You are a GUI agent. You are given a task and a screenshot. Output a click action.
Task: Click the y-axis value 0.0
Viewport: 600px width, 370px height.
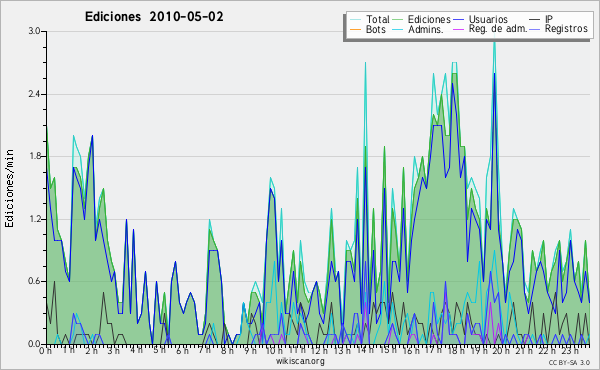[x=35, y=344]
